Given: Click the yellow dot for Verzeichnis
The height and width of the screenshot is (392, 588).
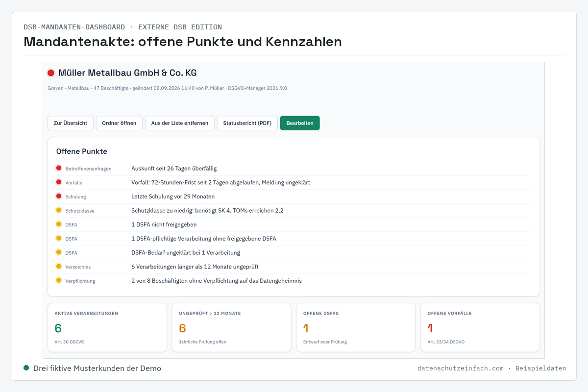Looking at the screenshot, I should pyautogui.click(x=59, y=267).
